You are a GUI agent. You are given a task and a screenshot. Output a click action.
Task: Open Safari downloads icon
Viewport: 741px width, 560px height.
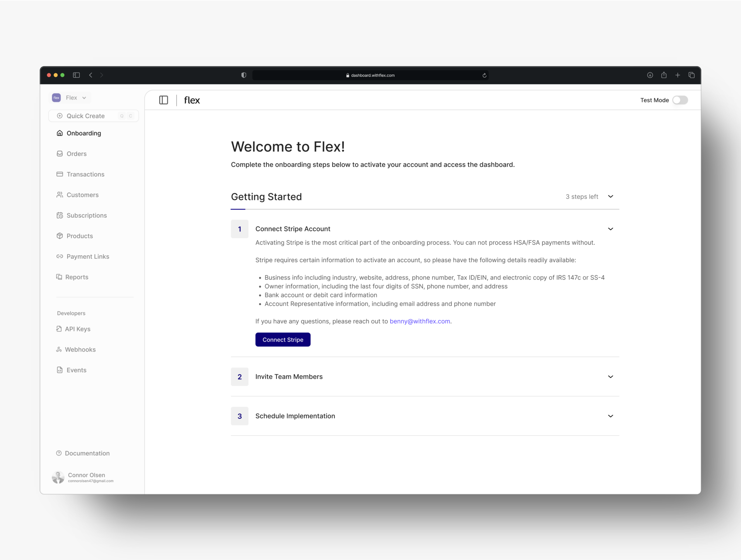click(x=650, y=75)
